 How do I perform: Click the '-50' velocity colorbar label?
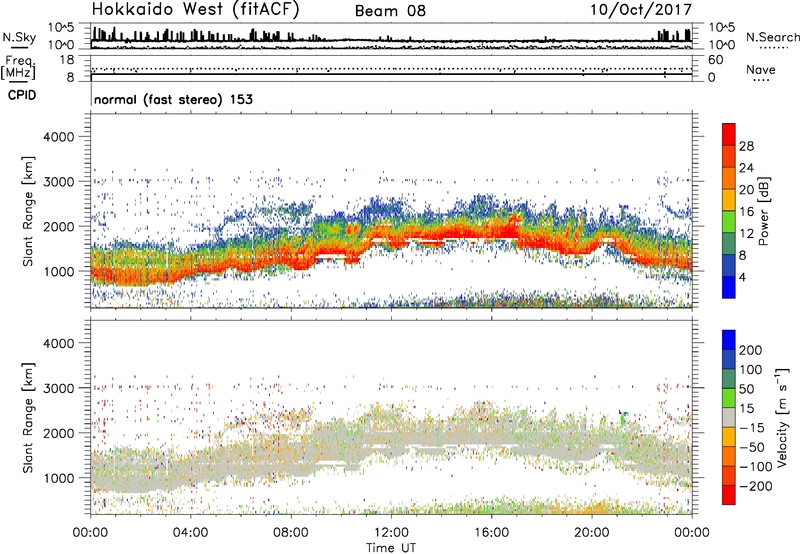click(x=754, y=447)
